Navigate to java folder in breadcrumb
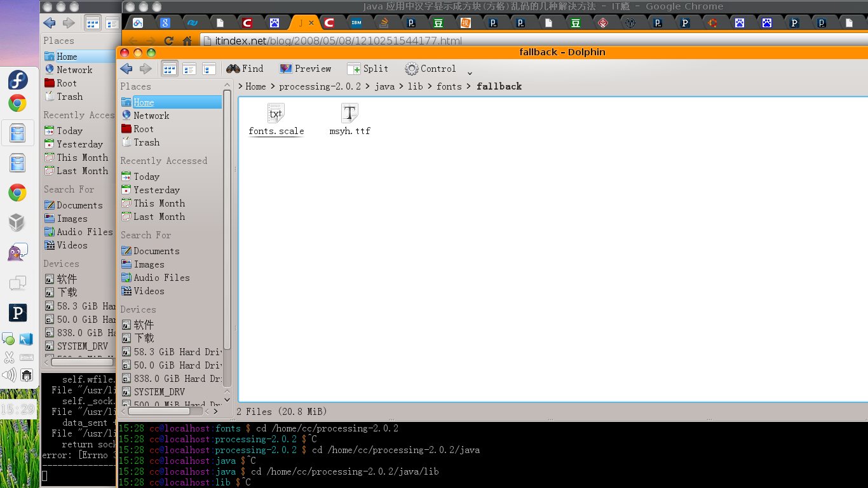The image size is (868, 488). 384,86
